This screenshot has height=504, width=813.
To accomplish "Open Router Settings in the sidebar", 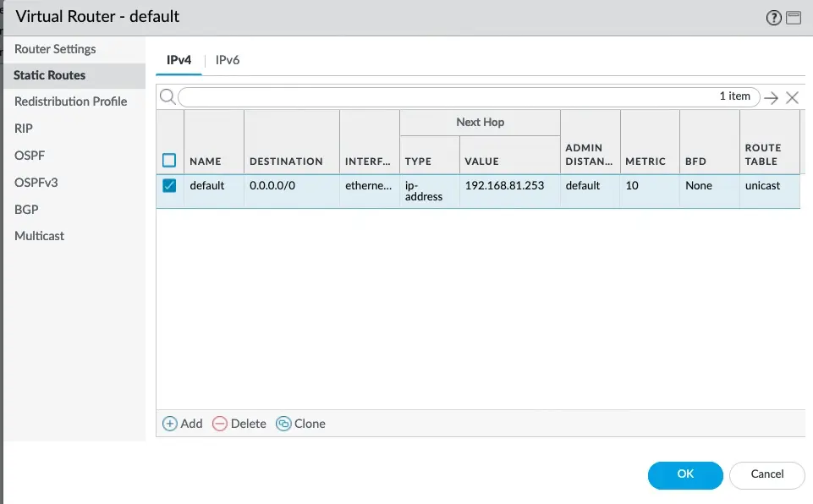I will pos(55,49).
